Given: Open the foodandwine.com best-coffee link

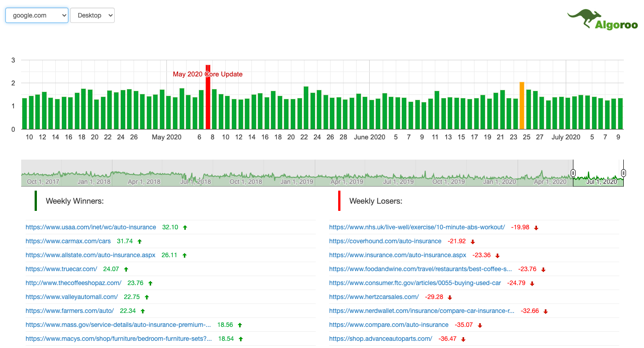Looking at the screenshot, I should tap(420, 269).
